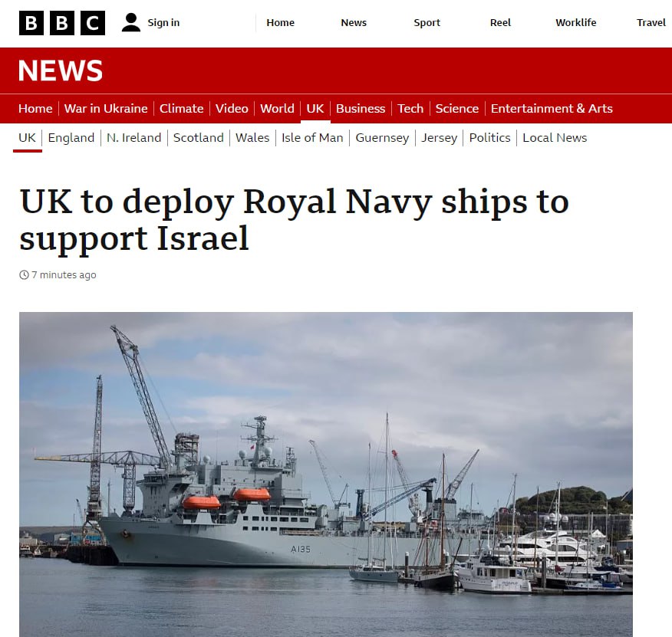Open the Politics sub-section

click(x=490, y=138)
